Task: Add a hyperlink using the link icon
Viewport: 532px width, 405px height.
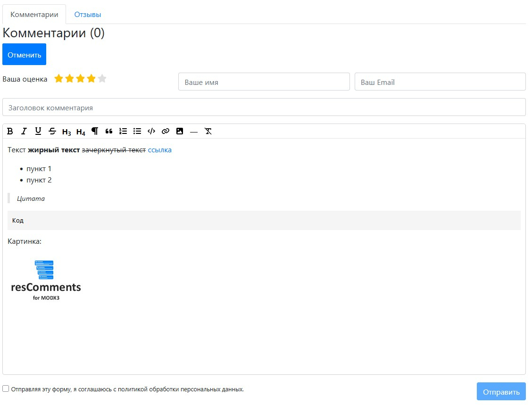Action: [x=166, y=131]
